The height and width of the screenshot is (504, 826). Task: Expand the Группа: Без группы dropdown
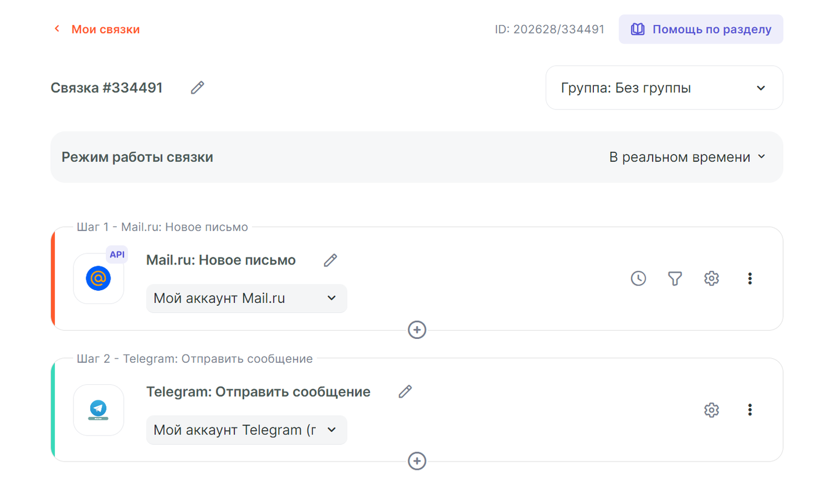[664, 88]
